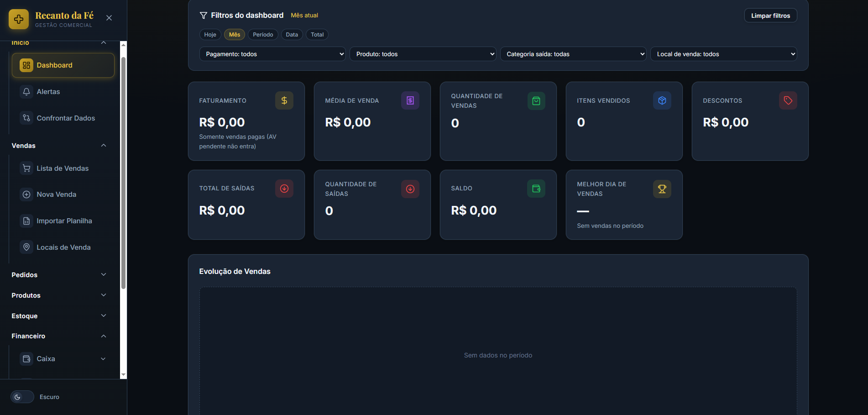Click the Lista de Vendas cart icon
The height and width of the screenshot is (415, 868).
tap(26, 168)
